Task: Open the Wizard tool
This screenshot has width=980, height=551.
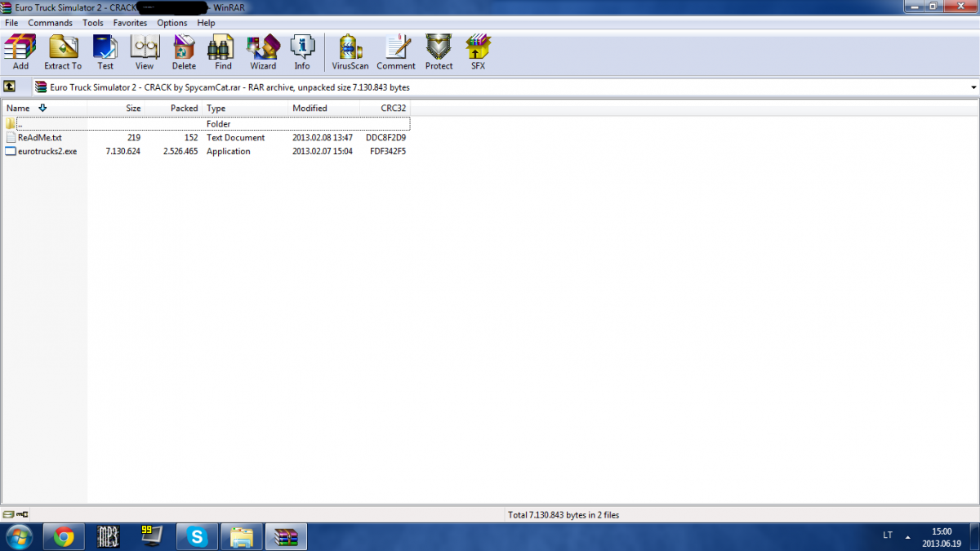Action: pyautogui.click(x=263, y=52)
